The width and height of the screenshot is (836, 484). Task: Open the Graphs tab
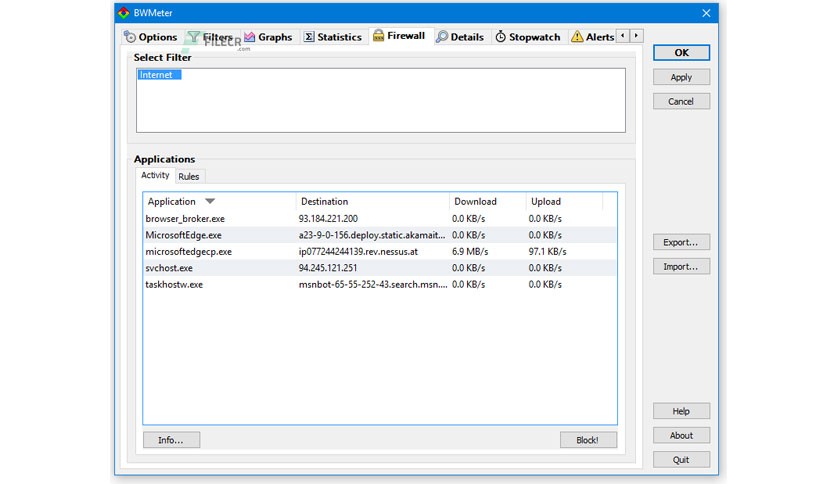coord(268,37)
